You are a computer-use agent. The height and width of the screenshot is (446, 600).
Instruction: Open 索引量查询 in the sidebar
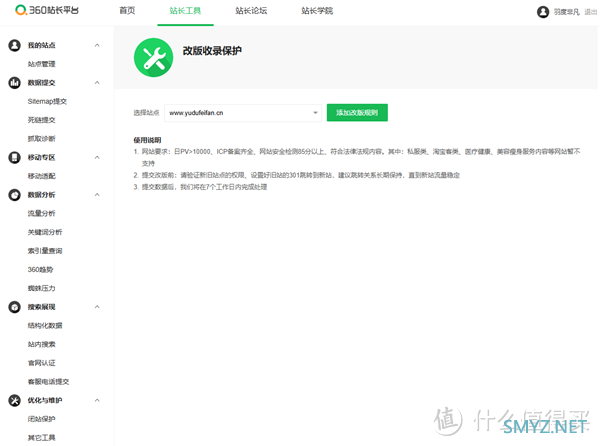click(45, 251)
